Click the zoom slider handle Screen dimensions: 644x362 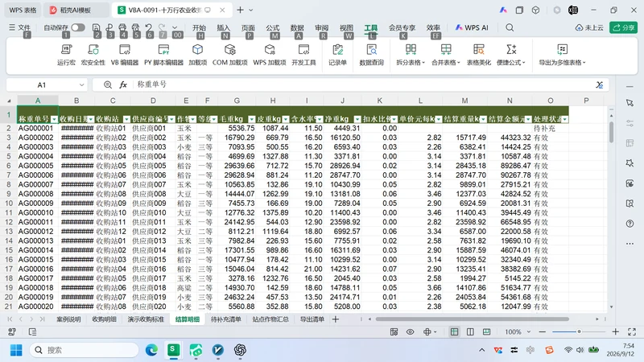(x=579, y=331)
